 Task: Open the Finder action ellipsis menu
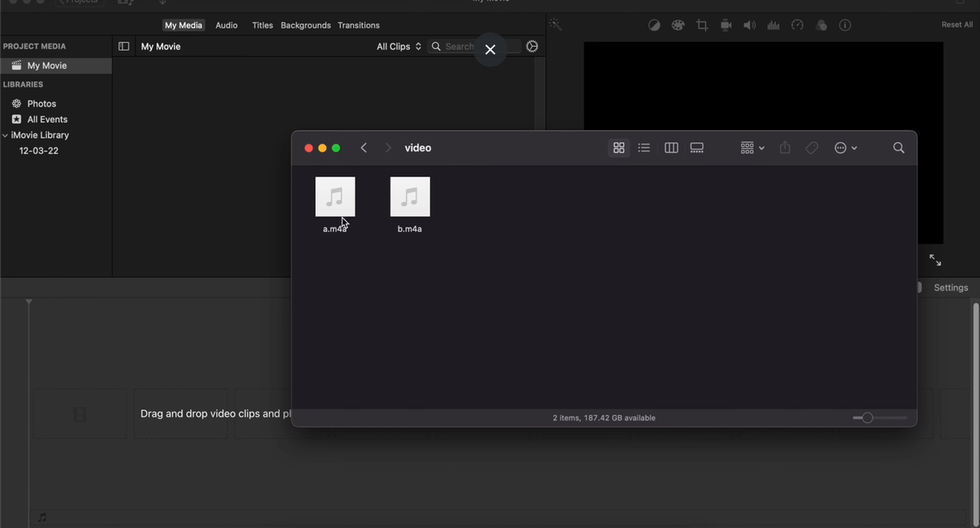pyautogui.click(x=845, y=148)
